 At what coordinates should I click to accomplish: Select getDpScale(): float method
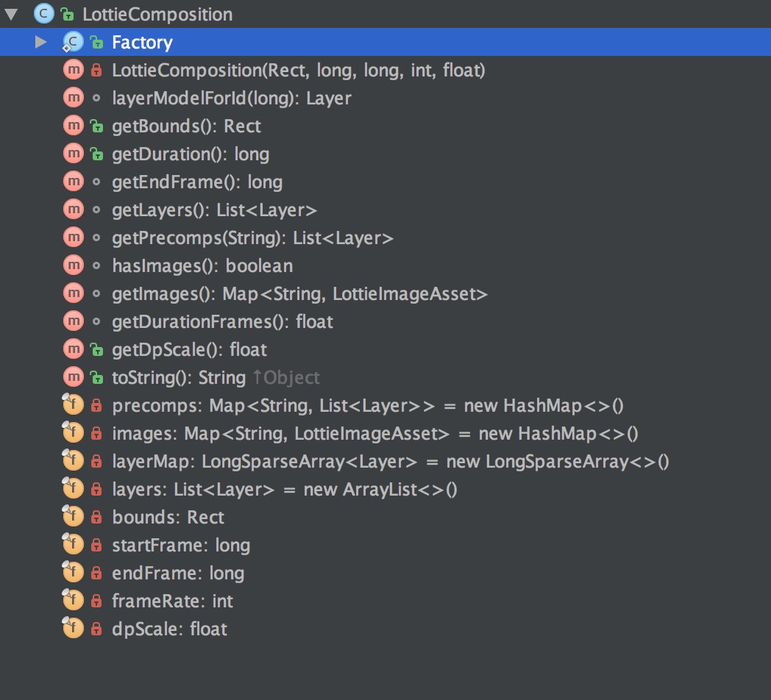click(x=189, y=350)
